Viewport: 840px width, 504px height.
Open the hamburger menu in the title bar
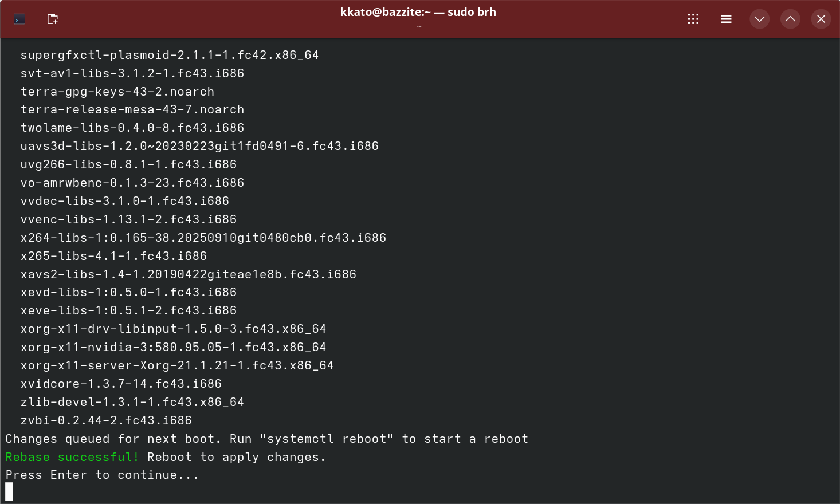click(726, 19)
